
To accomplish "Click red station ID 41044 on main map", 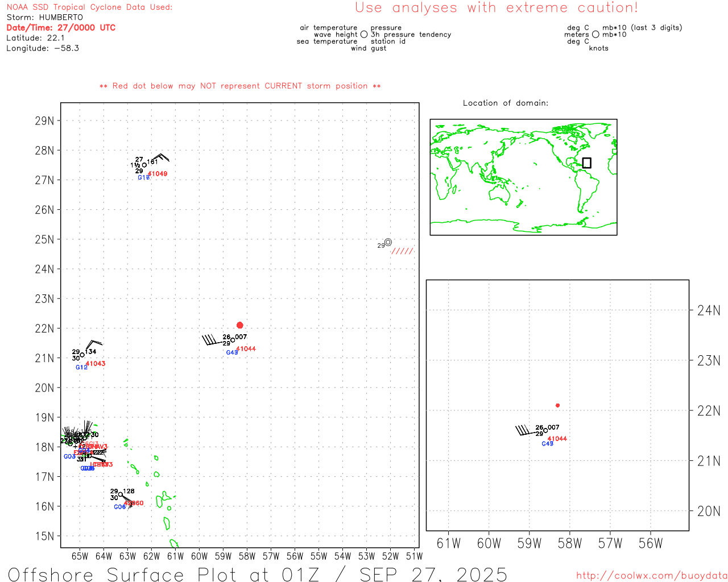I will click(246, 349).
